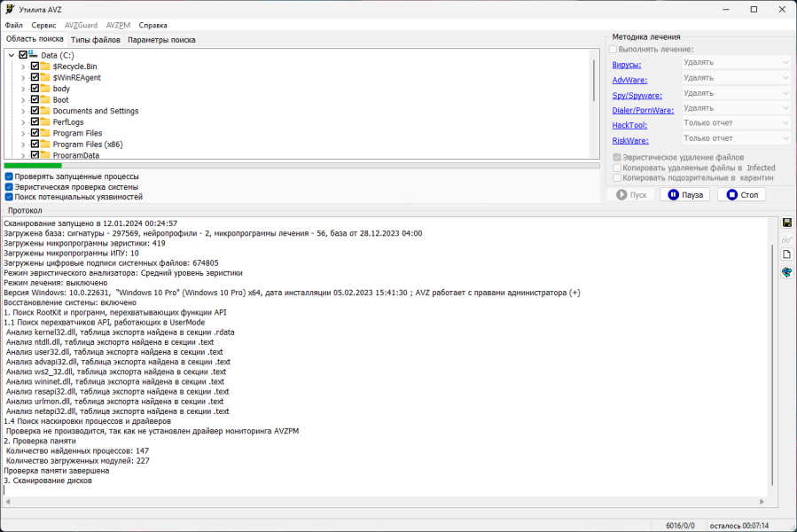The width and height of the screenshot is (797, 532).
Task: Collapse the Data (C:) tree node
Action: (12, 55)
